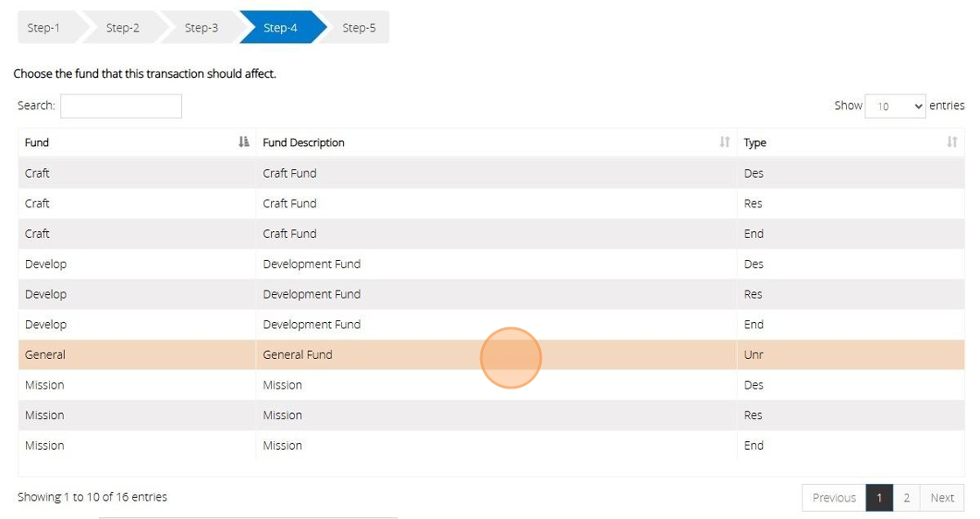Open the Show entries dropdown

coord(895,106)
